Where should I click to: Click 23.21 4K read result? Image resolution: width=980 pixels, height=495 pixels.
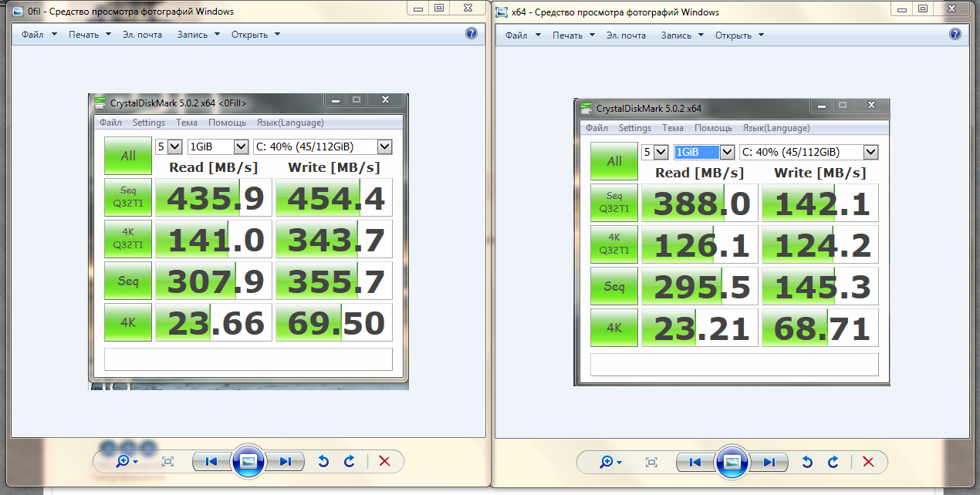pos(700,328)
